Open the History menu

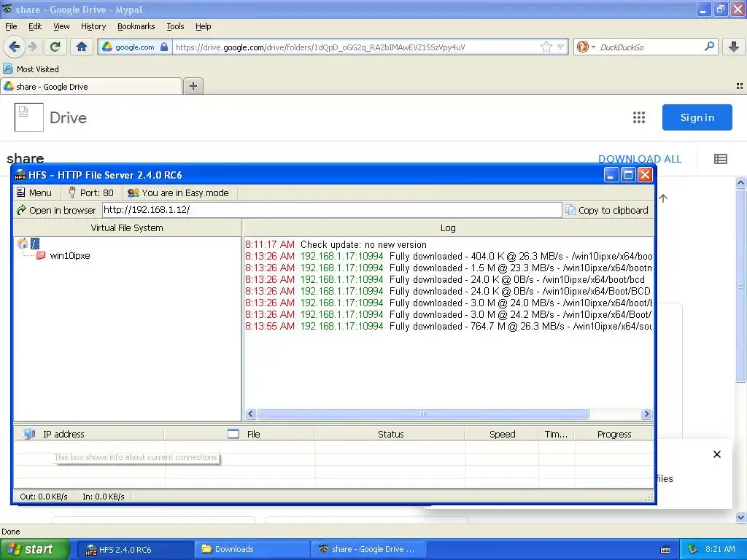point(93,26)
